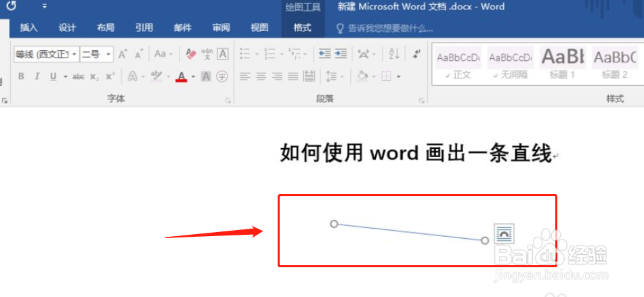The image size is (644, 297).
Task: Toggle Underline formatting
Action: [x=53, y=76]
